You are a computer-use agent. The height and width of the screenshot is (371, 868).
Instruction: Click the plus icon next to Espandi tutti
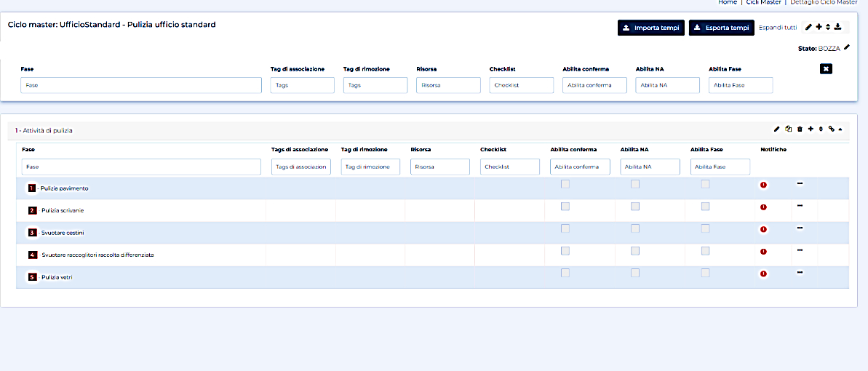[819, 28]
